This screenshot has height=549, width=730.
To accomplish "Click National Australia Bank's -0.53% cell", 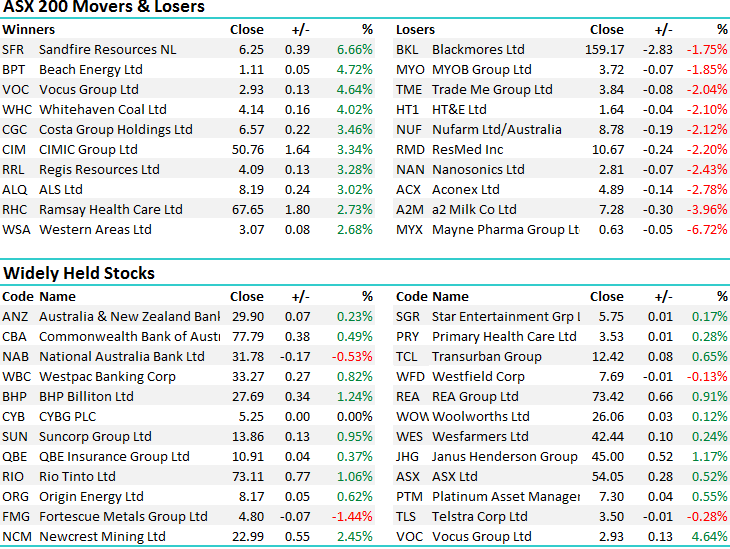I will 352,357.
